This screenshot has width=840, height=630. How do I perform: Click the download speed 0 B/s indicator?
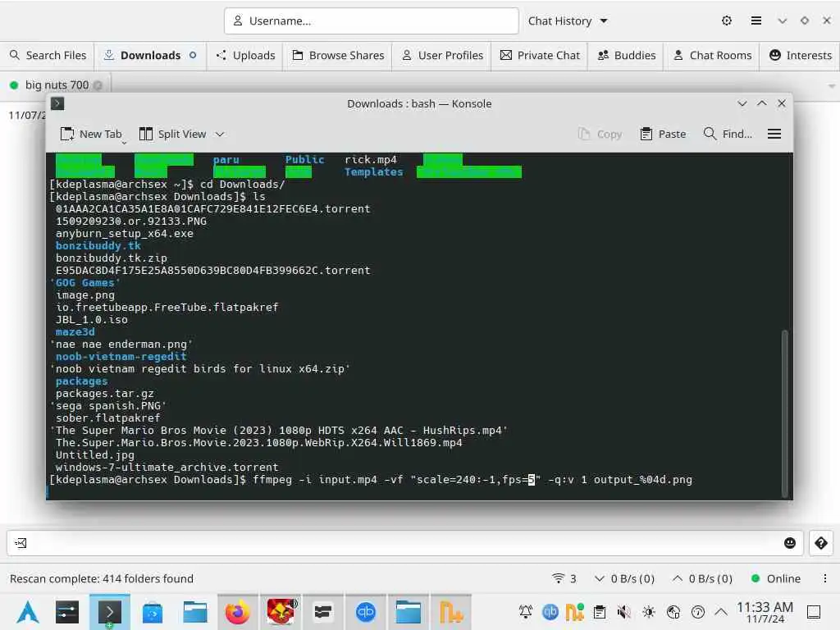point(624,578)
